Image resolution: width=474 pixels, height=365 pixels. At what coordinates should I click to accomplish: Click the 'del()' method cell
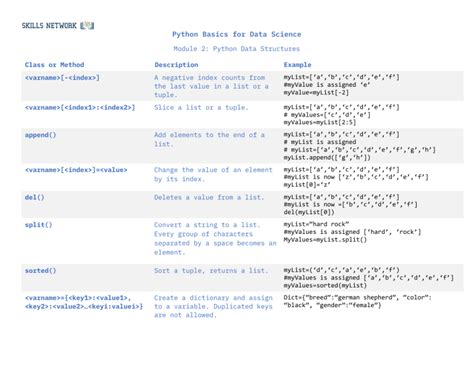[x=34, y=197]
